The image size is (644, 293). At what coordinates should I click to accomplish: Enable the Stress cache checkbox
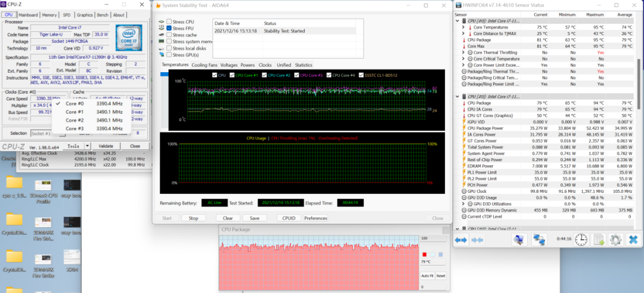[169, 35]
